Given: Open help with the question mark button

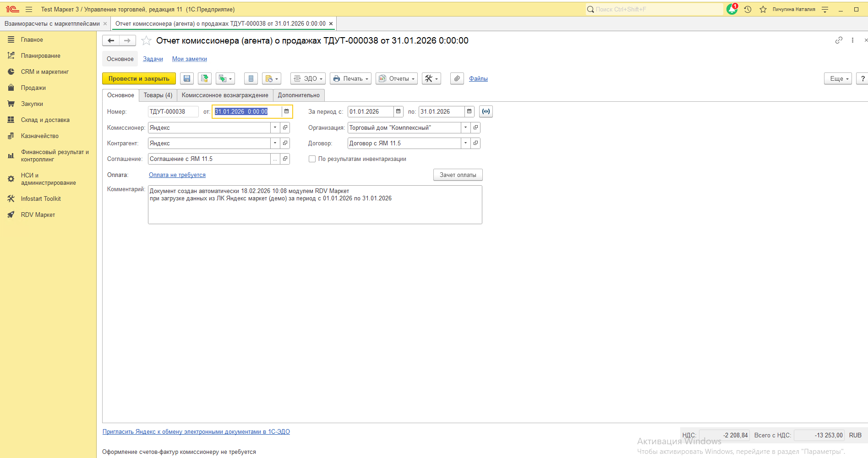Looking at the screenshot, I should 863,78.
